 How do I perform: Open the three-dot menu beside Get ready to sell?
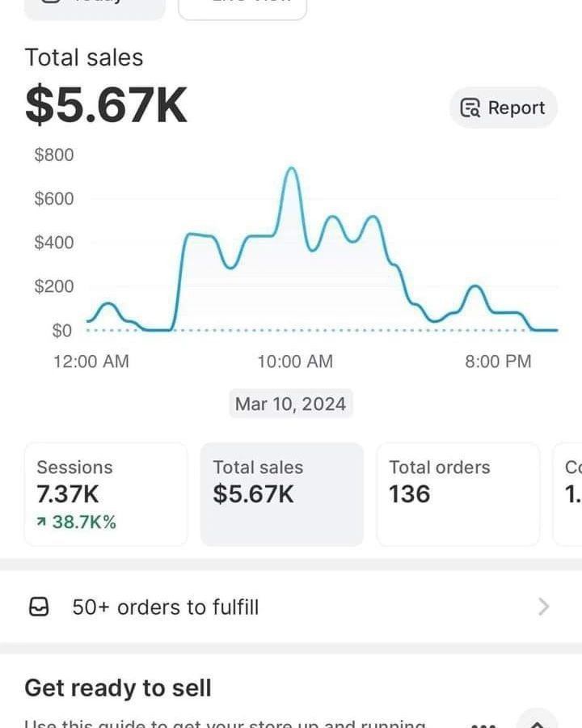tap(483, 722)
